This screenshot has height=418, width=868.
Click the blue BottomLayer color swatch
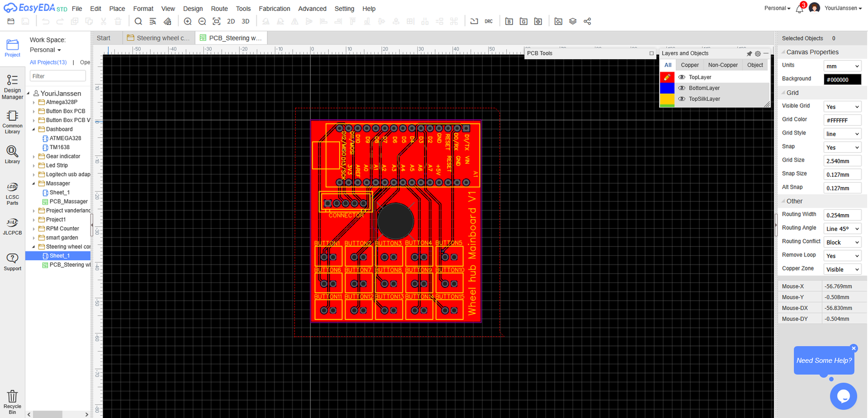click(667, 88)
